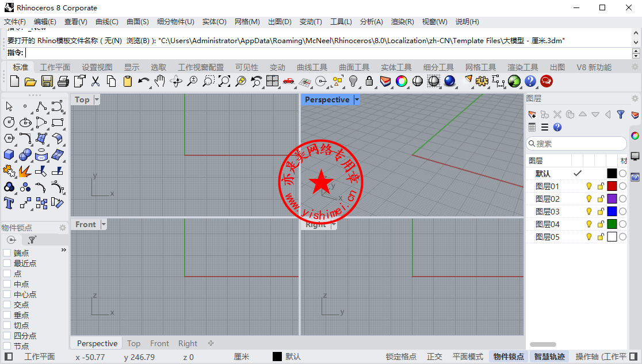Toggle 物件锁点 in the status bar

point(509,357)
